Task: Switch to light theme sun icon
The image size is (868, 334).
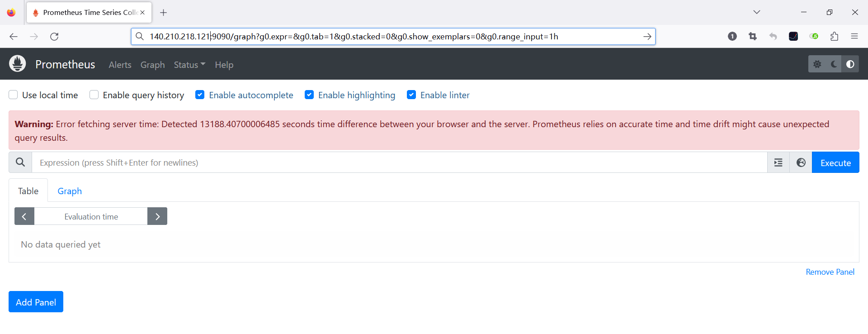Action: point(817,64)
